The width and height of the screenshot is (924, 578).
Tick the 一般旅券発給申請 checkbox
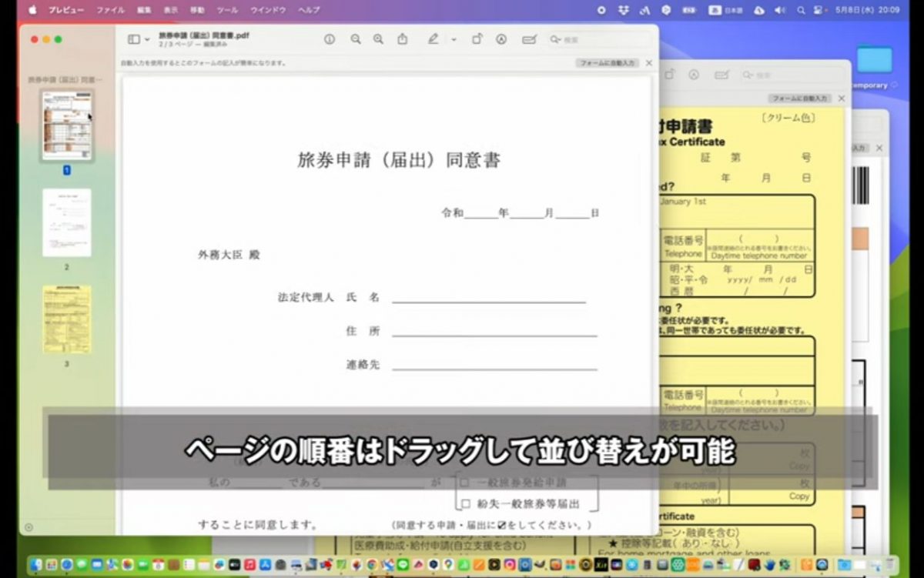pos(464,483)
